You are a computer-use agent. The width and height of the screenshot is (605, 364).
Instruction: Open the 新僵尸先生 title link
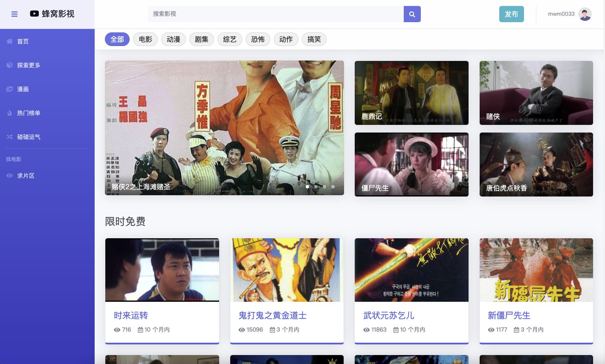pos(509,315)
